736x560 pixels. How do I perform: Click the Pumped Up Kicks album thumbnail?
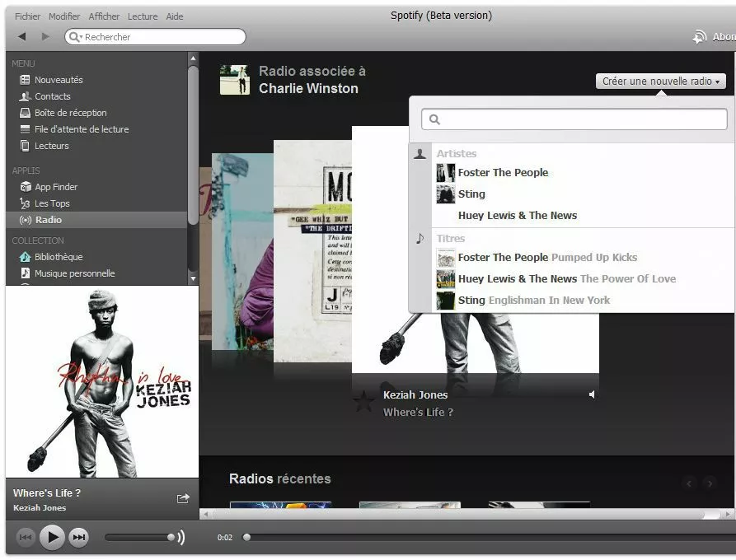(x=445, y=258)
